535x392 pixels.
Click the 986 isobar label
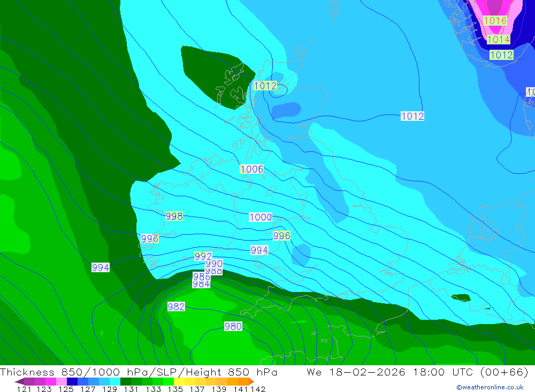[x=201, y=276]
